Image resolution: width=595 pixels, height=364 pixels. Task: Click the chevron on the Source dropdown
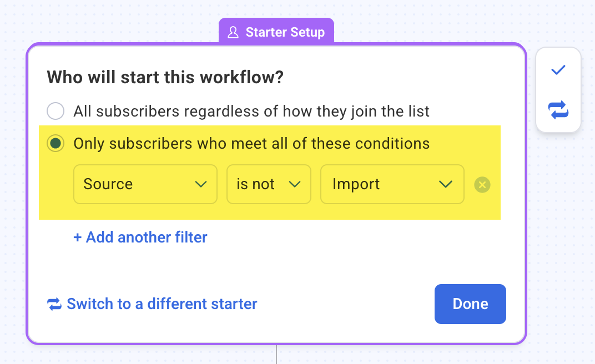click(x=201, y=184)
